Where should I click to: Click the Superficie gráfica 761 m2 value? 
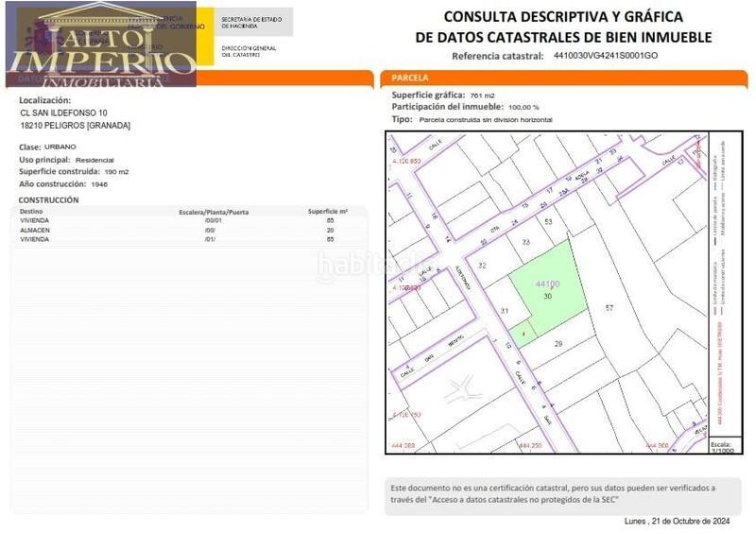[482, 95]
